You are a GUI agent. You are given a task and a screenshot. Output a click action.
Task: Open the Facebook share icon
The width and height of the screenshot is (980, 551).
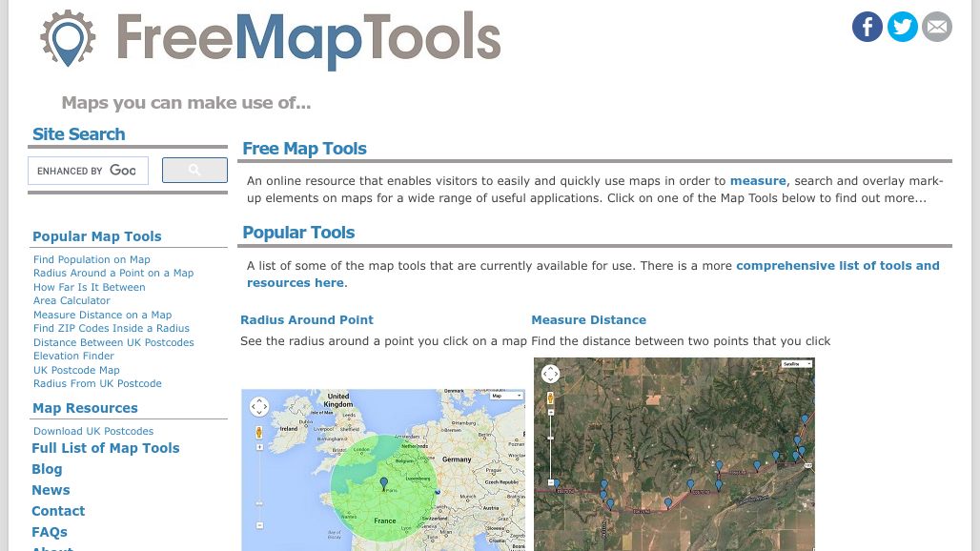coord(867,27)
